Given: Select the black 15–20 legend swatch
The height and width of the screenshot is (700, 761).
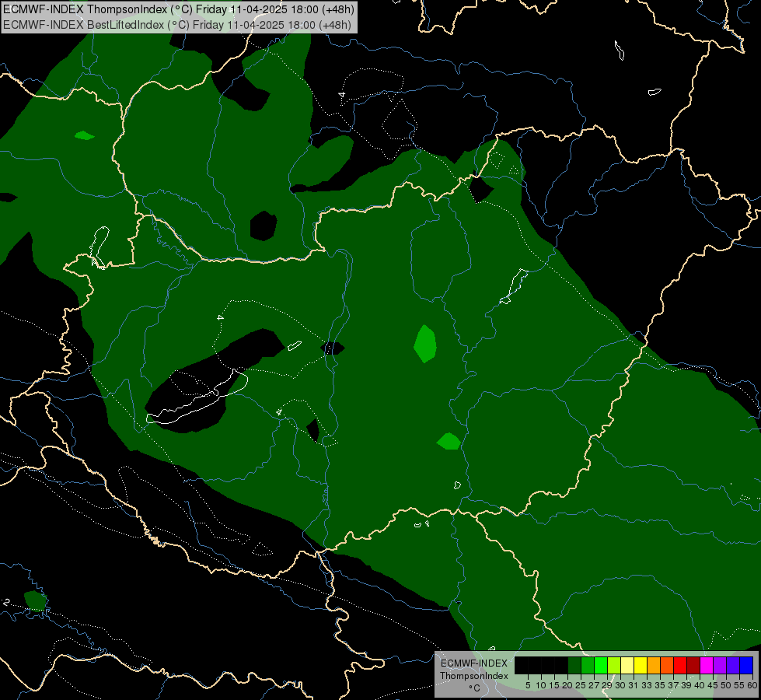Looking at the screenshot, I should 561,666.
